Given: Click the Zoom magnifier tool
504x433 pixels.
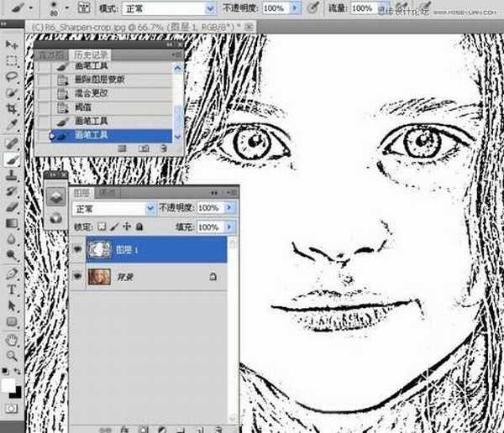Looking at the screenshot, I should (x=12, y=356).
